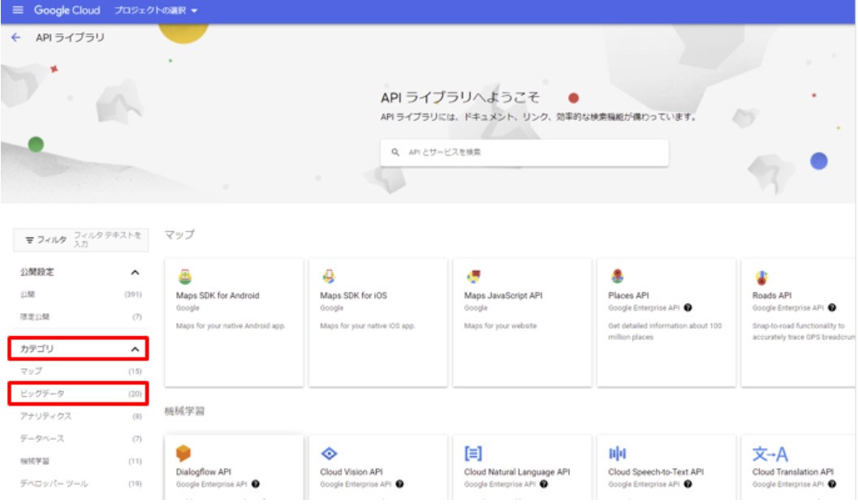Open the Dialogflow API title
The image size is (858, 504).
point(203,472)
